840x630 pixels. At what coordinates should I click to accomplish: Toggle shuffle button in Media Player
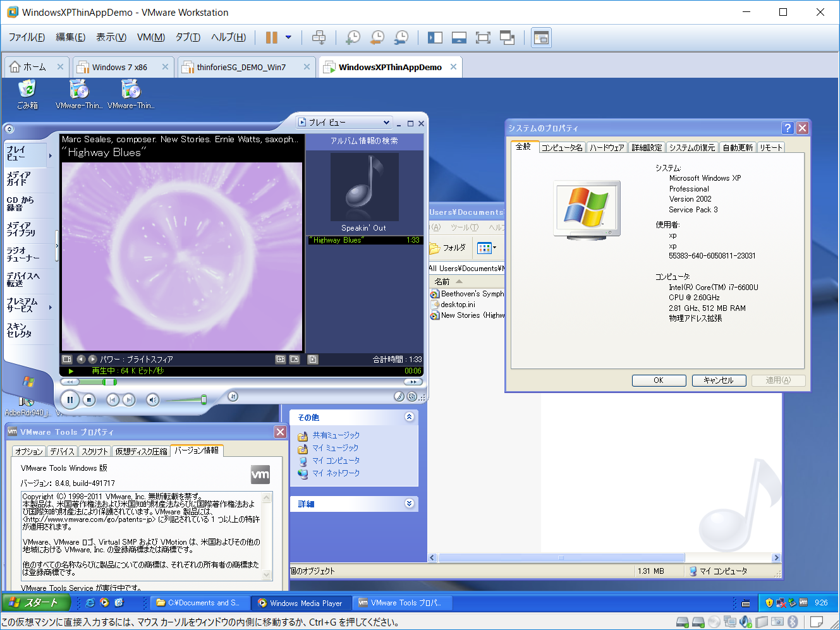(x=233, y=396)
